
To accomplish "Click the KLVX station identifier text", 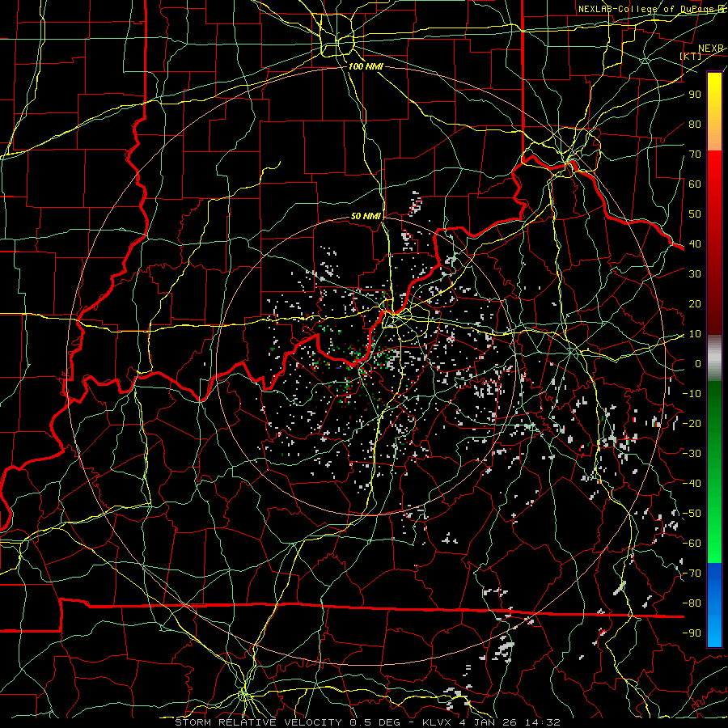I will pos(438,722).
